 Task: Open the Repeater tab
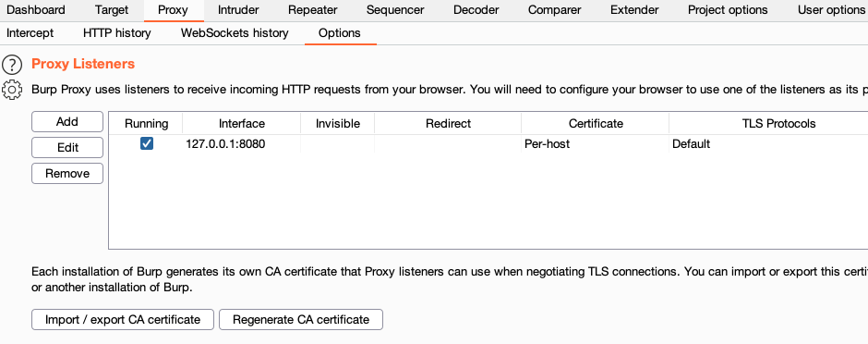(x=313, y=10)
